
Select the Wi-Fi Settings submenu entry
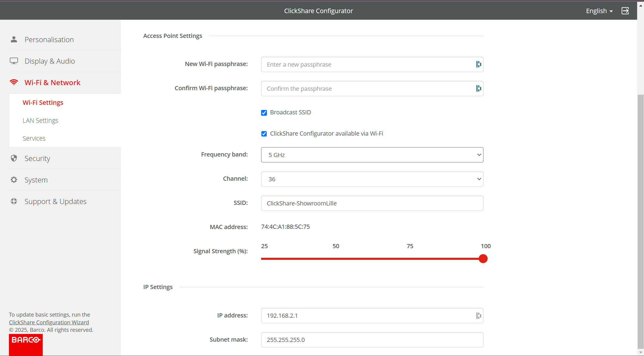(x=43, y=102)
